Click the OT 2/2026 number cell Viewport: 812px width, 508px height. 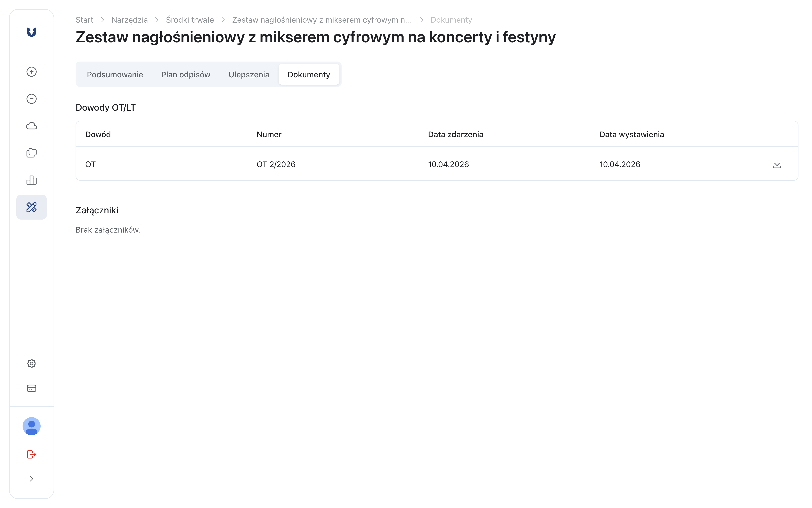(x=276, y=164)
